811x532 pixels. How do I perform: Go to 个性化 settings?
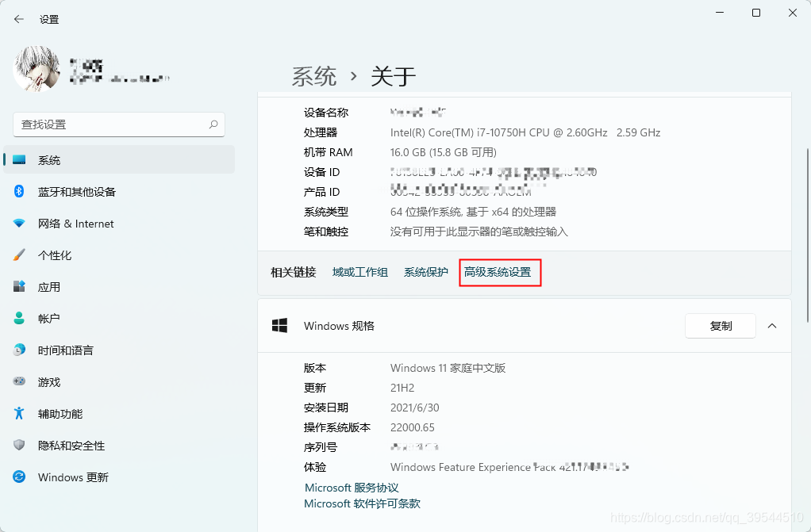tap(119, 255)
